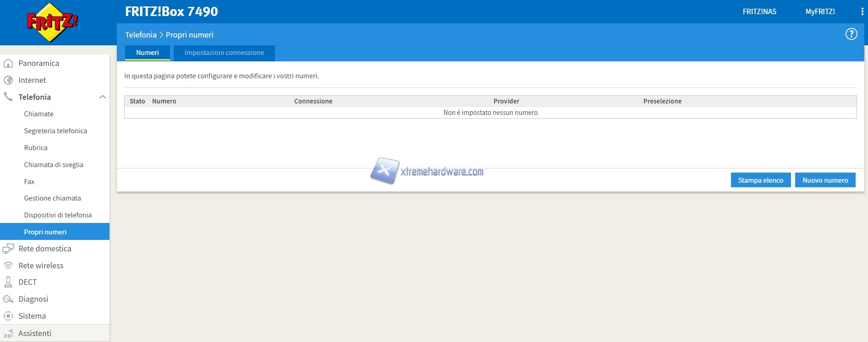Open FRITZ!NAS link in header

(759, 12)
